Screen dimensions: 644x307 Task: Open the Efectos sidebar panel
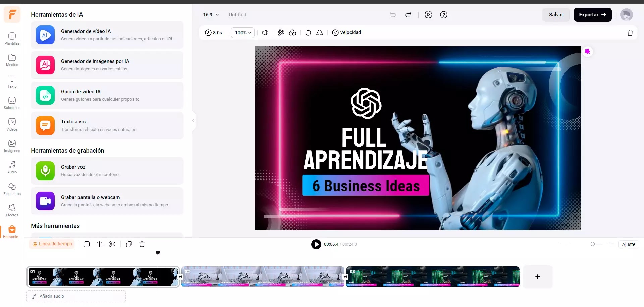tap(12, 210)
